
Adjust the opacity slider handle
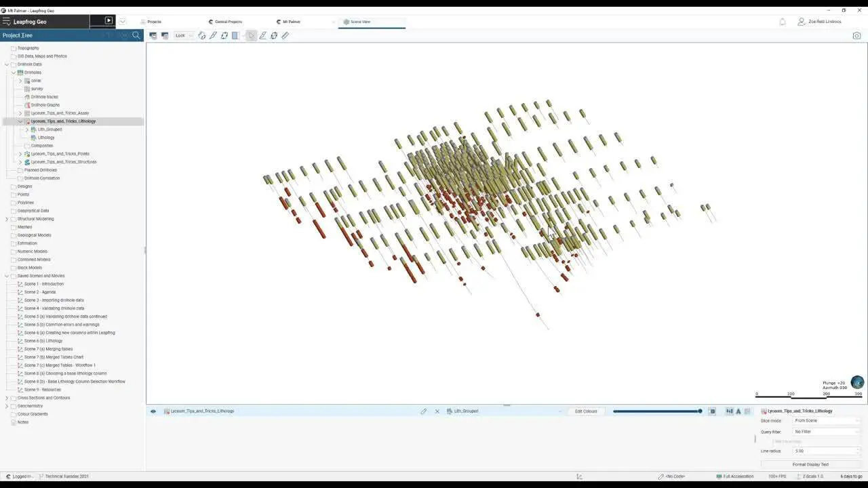coord(700,411)
